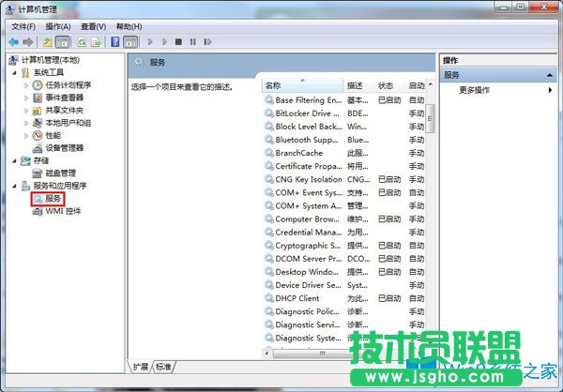
Task: Open the 操作(A) menu
Action: (x=58, y=26)
